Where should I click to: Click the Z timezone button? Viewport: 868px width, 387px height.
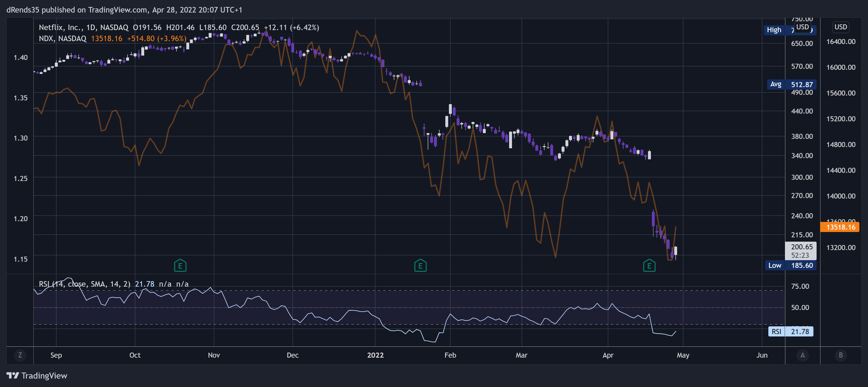[x=20, y=355]
